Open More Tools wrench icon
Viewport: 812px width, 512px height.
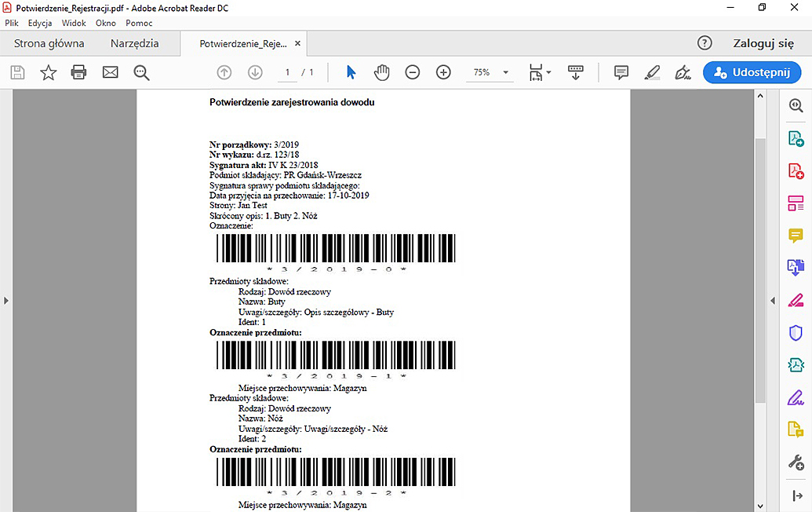click(796, 463)
